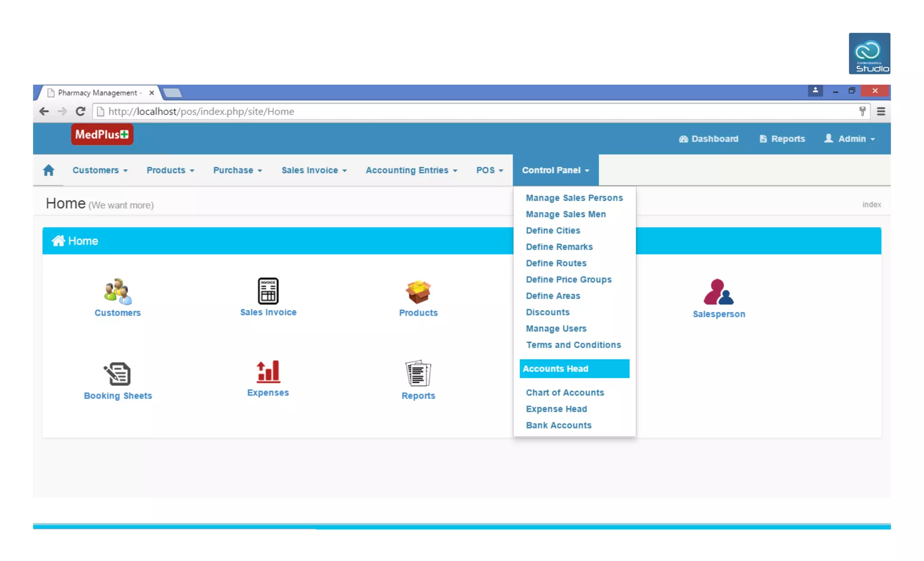Click the Booking Sheets icon

[118, 374]
